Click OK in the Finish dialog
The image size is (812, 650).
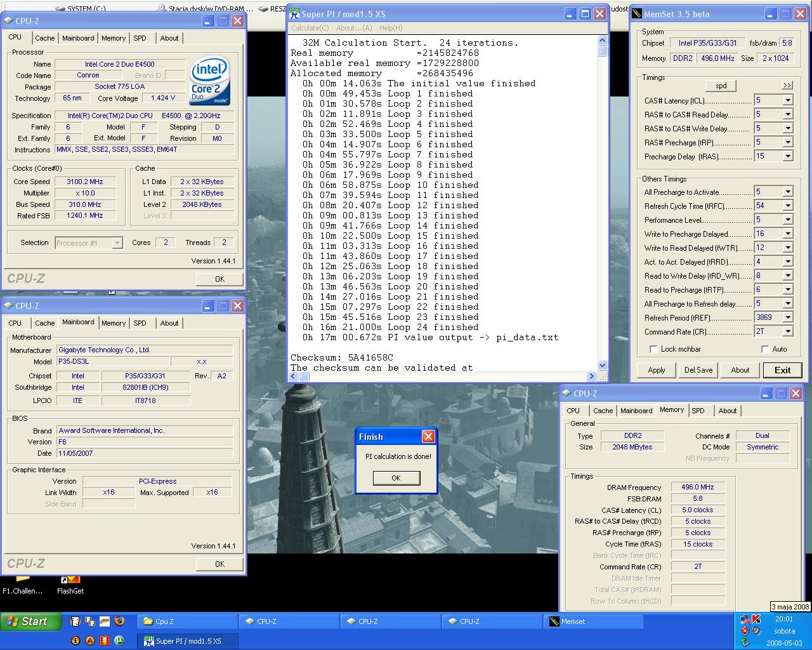(396, 478)
